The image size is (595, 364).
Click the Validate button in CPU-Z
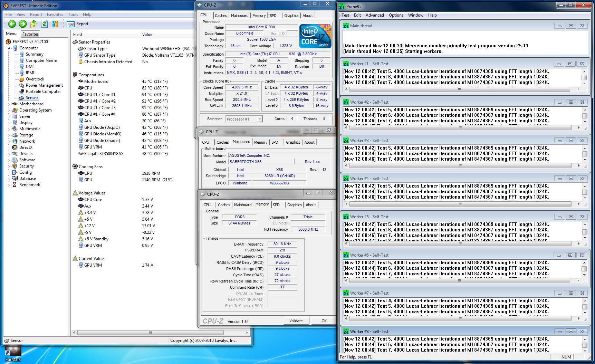296,321
